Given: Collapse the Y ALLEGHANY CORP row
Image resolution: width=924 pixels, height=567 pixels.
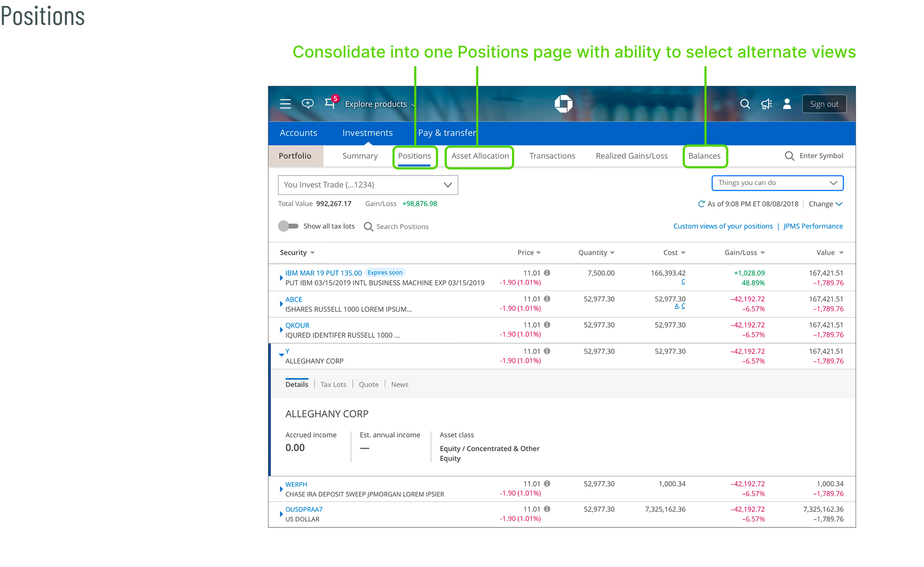Looking at the screenshot, I should [281, 355].
